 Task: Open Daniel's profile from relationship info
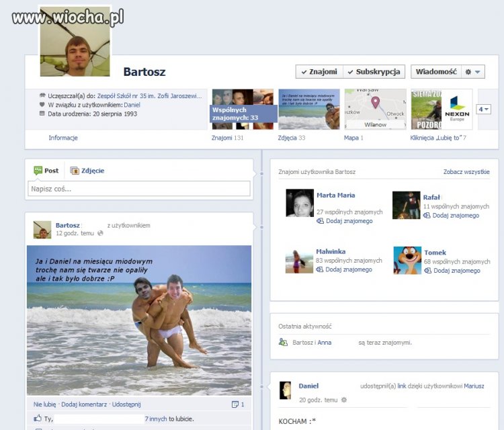coord(132,105)
